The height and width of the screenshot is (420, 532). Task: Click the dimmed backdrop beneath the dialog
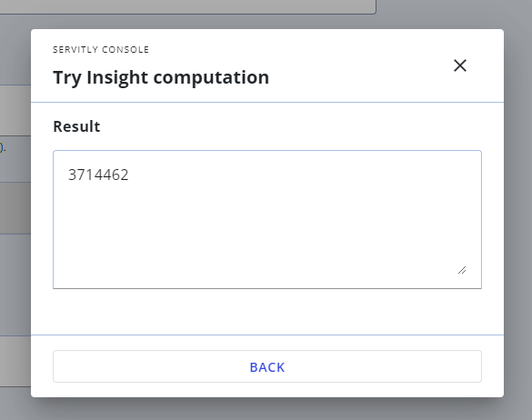(267, 409)
